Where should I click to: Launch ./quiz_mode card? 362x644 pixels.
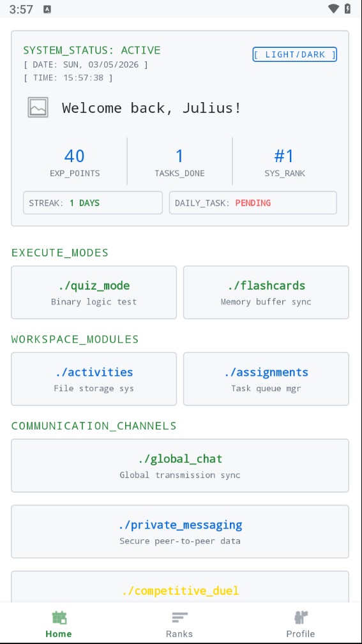click(x=94, y=292)
